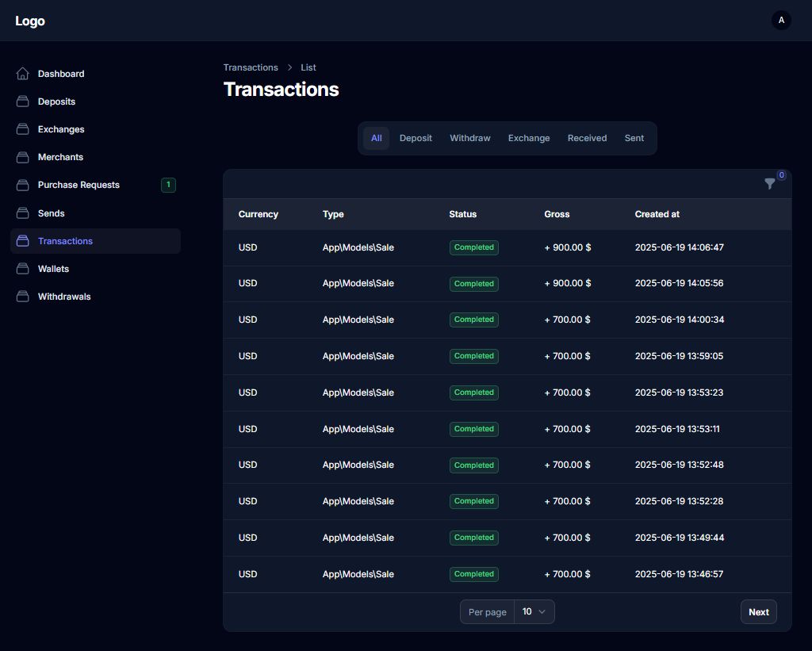Switch to the Deposit tab
Screen dimensions: 812x651
click(416, 138)
